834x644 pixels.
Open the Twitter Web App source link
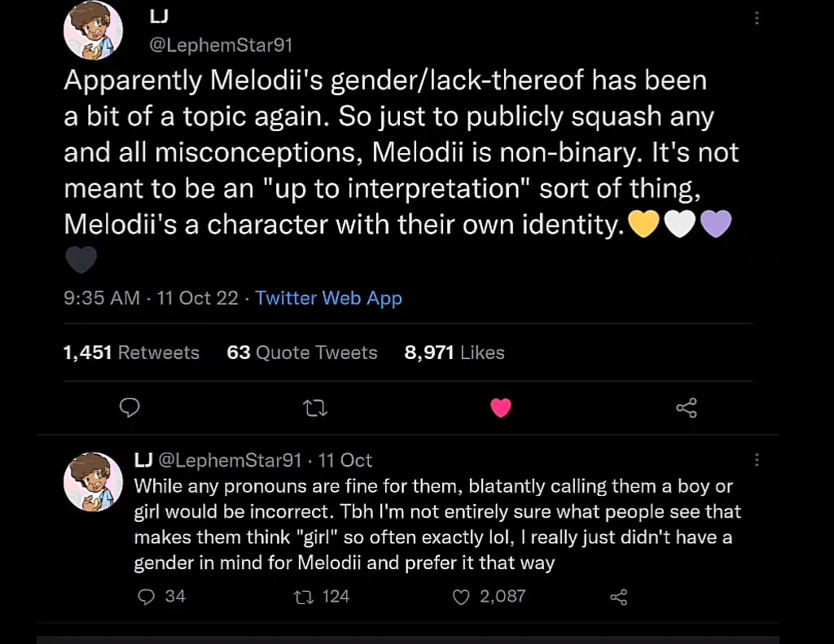[328, 298]
